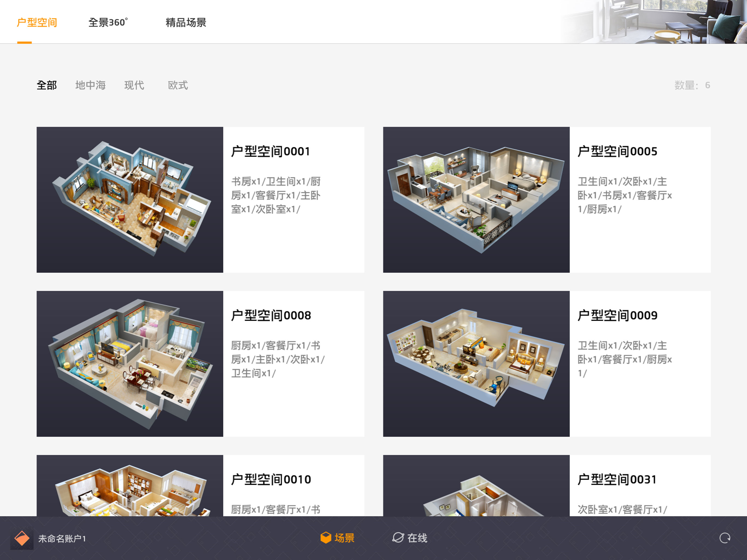The image size is (747, 560).
Task: Click the 数量: 6 count text
Action: click(x=692, y=85)
